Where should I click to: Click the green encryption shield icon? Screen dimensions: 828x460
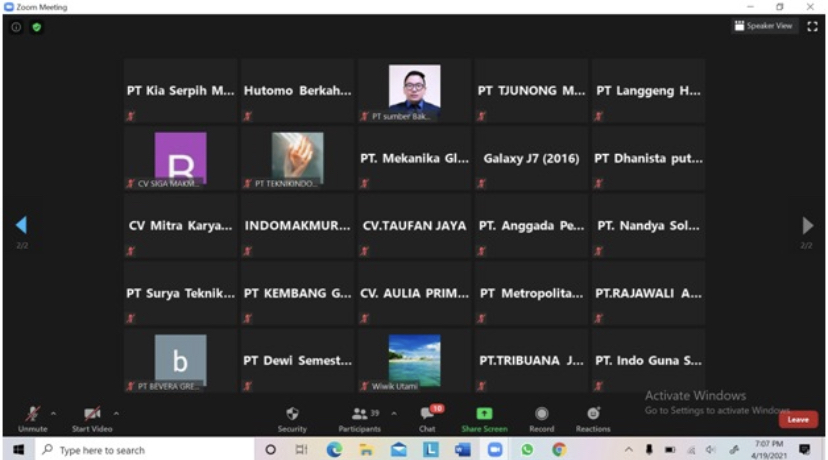pos(37,27)
